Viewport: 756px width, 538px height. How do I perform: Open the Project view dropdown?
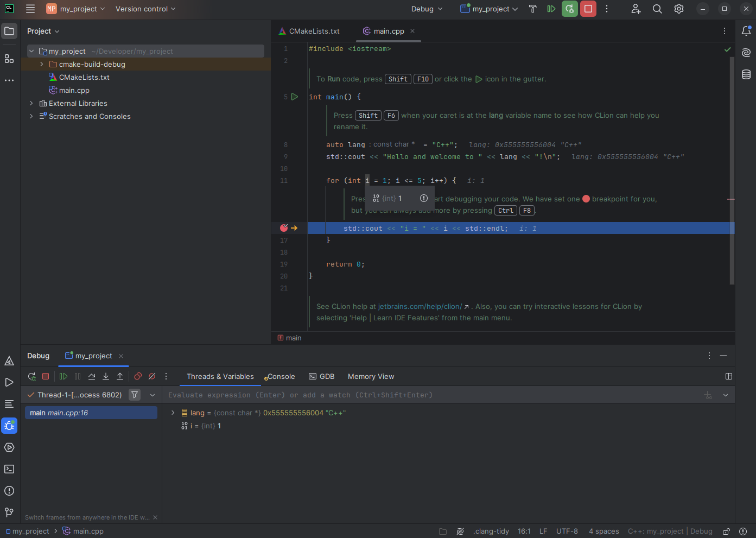43,31
